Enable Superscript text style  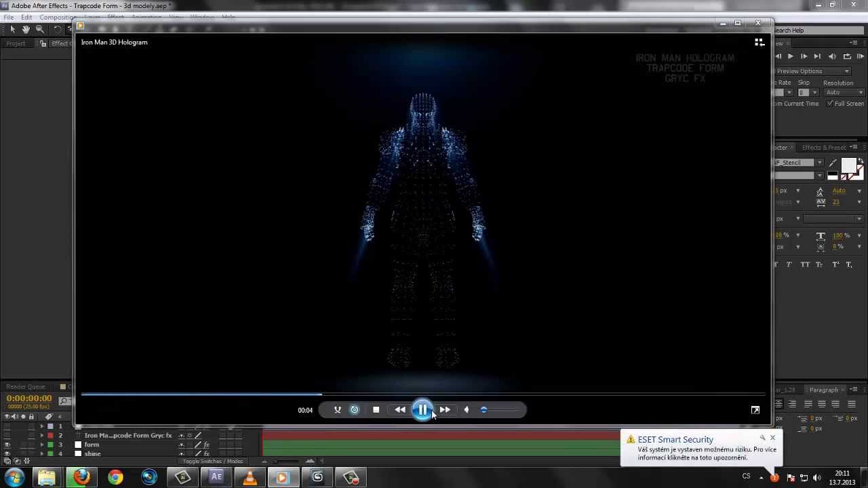click(x=835, y=264)
